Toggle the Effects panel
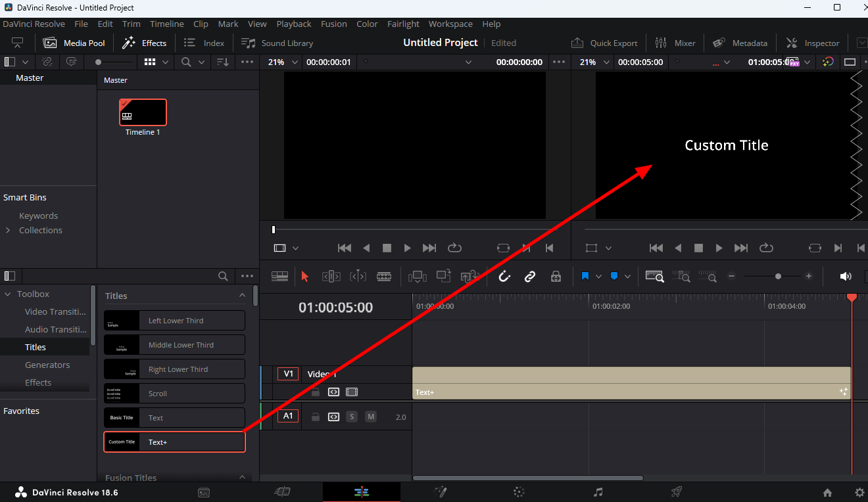This screenshot has height=502, width=868. click(145, 43)
